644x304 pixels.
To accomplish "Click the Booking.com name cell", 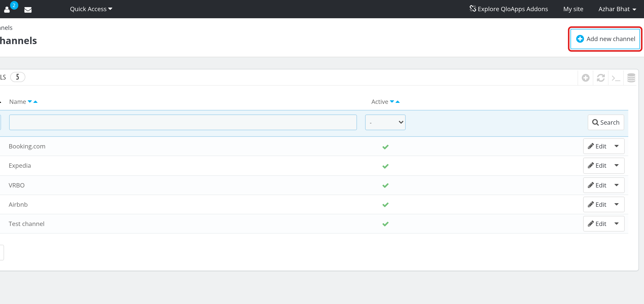I will coord(27,146).
